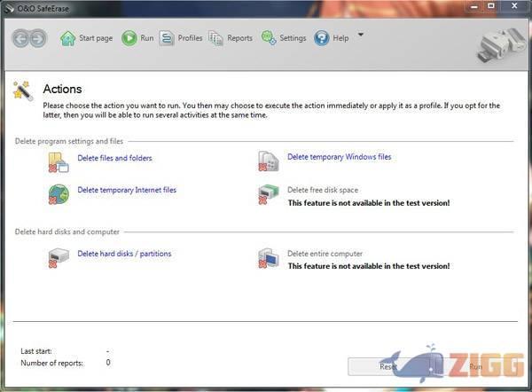Click the Help question mark icon
The image size is (532, 392).
click(322, 38)
